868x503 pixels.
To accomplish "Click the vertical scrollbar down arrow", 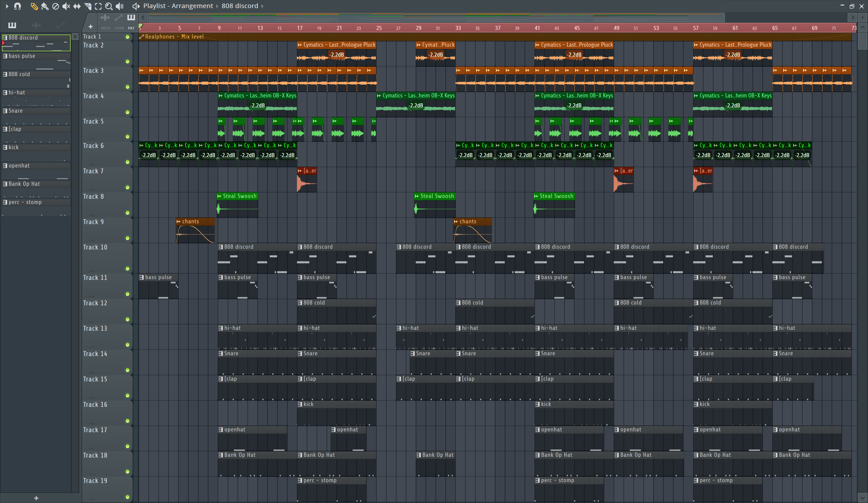I will tap(862, 498).
